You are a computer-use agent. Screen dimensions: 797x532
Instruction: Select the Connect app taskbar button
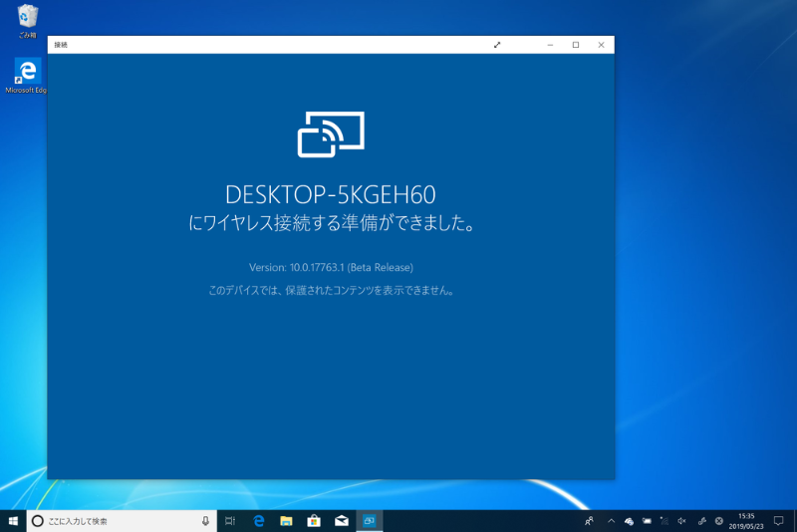369,521
